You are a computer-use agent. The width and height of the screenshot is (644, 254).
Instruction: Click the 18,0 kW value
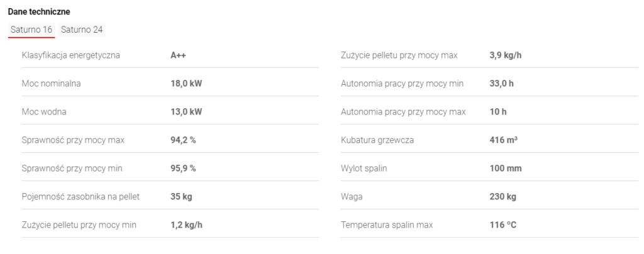pos(186,84)
